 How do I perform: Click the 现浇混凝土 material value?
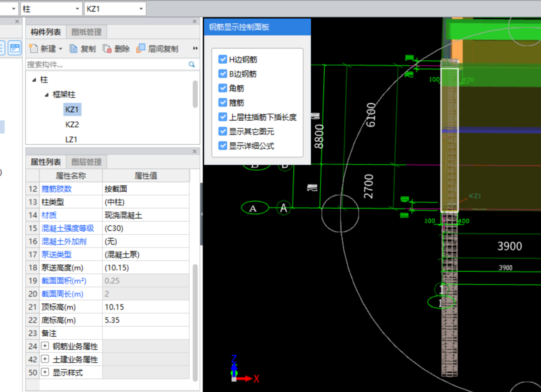point(146,215)
